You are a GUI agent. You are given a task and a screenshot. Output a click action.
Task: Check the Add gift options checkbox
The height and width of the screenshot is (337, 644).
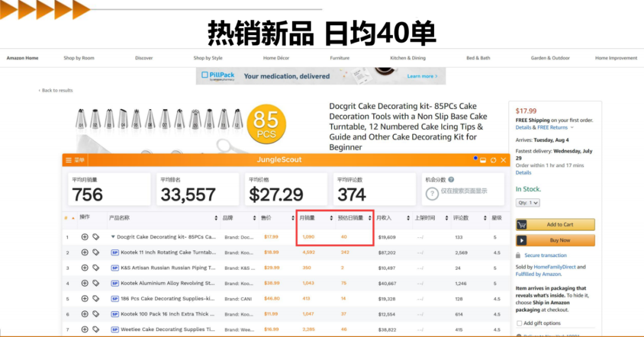pos(519,323)
